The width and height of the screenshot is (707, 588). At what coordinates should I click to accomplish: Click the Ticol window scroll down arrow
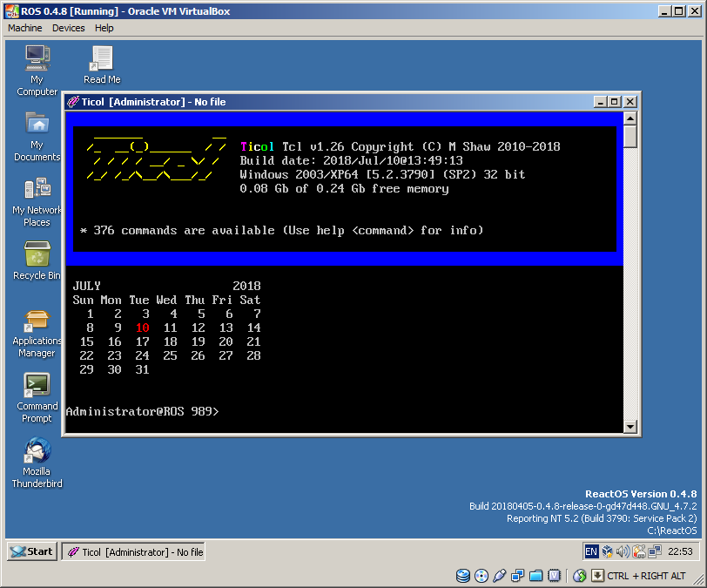click(630, 426)
